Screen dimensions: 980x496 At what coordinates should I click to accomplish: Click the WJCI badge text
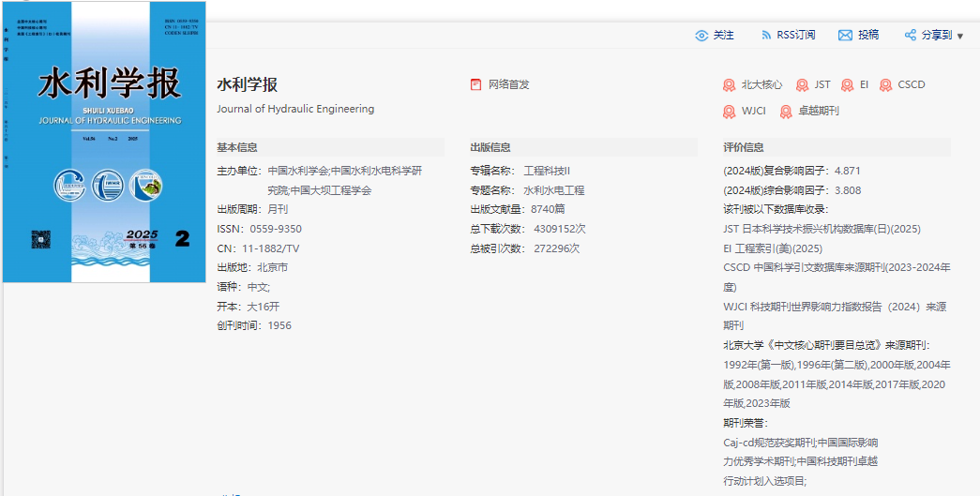[x=754, y=112]
